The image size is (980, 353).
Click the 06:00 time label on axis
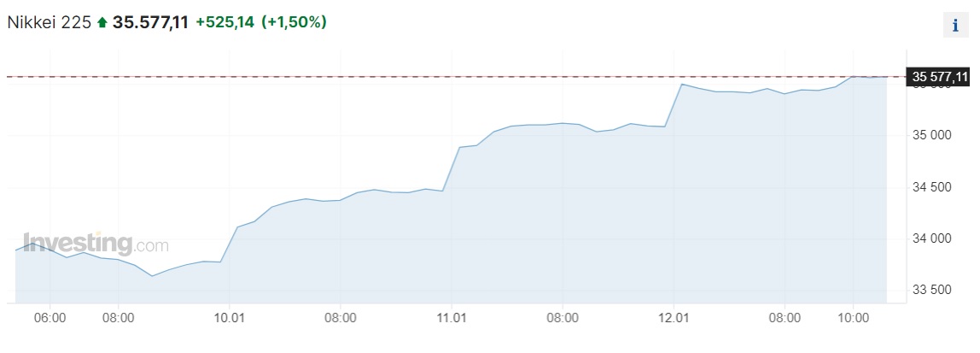coord(50,318)
